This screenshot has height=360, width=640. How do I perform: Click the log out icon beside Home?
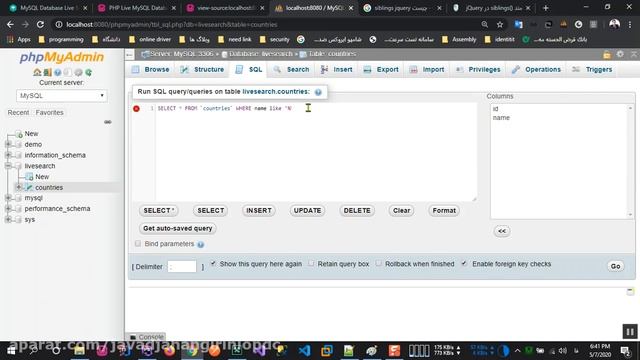tap(47, 72)
